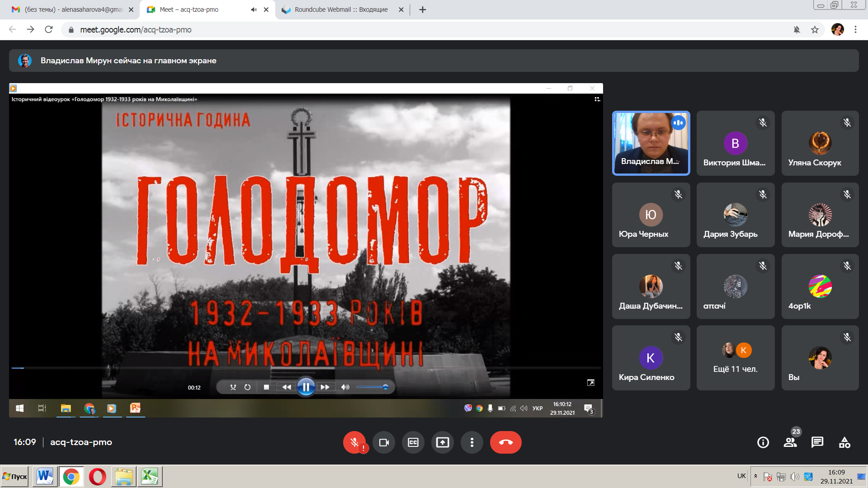This screenshot has width=868, height=488.
Task: Open the Activities panel icon
Action: point(844,442)
